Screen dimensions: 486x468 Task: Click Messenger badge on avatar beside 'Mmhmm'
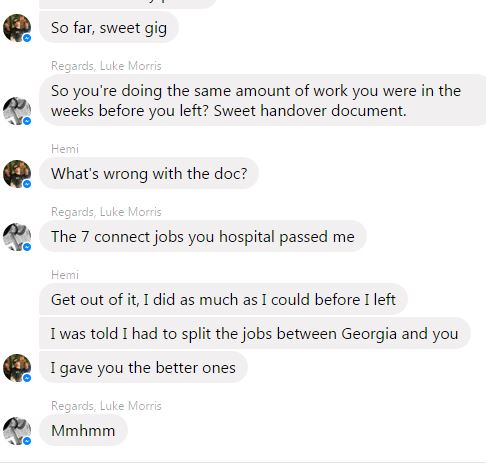tap(27, 441)
